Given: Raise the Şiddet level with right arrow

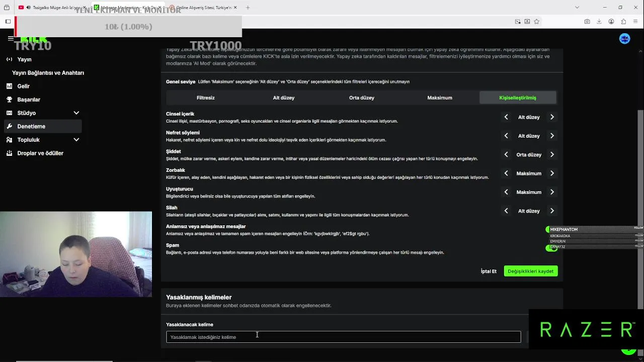Looking at the screenshot, I should (552, 155).
